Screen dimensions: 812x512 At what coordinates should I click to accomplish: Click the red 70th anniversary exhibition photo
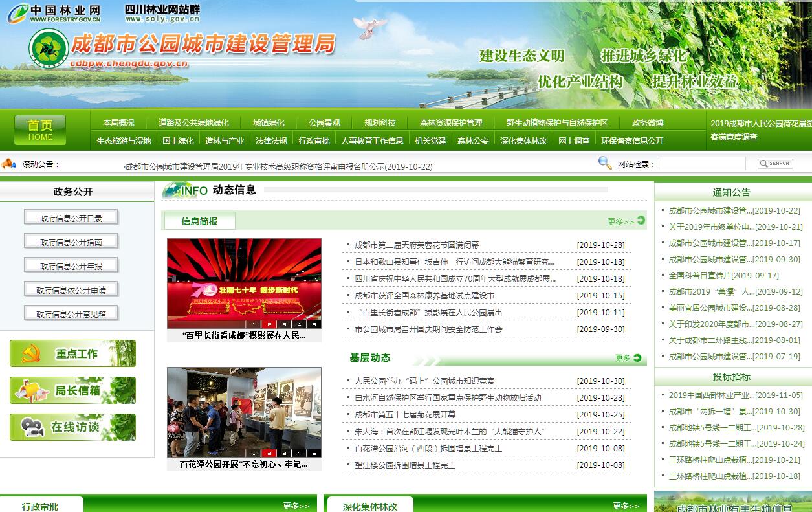[244, 284]
